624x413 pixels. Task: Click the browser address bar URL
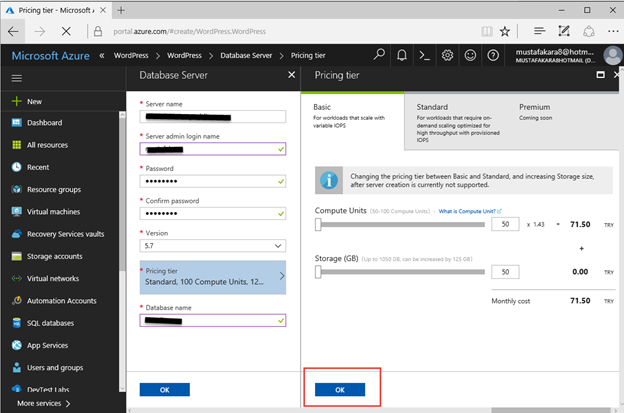[189, 31]
